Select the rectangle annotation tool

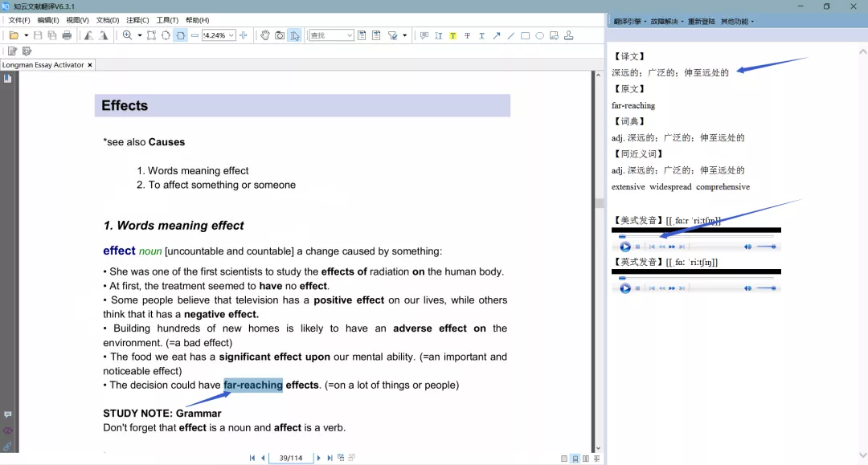[525, 35]
